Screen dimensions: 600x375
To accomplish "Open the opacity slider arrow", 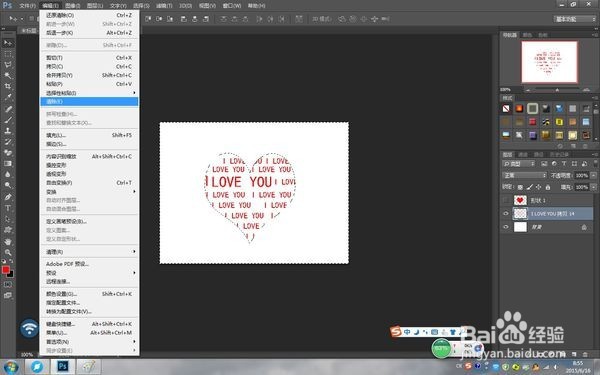I will 592,175.
